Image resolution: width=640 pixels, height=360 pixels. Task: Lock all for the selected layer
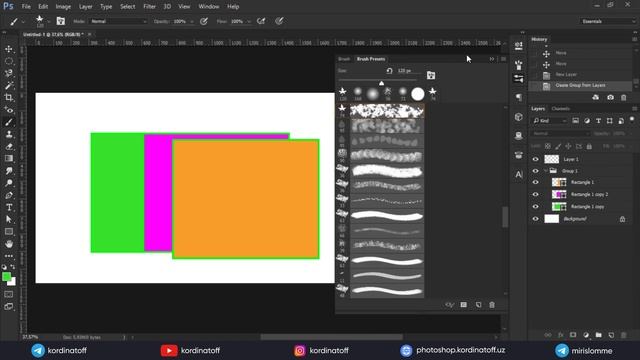pyautogui.click(x=589, y=146)
